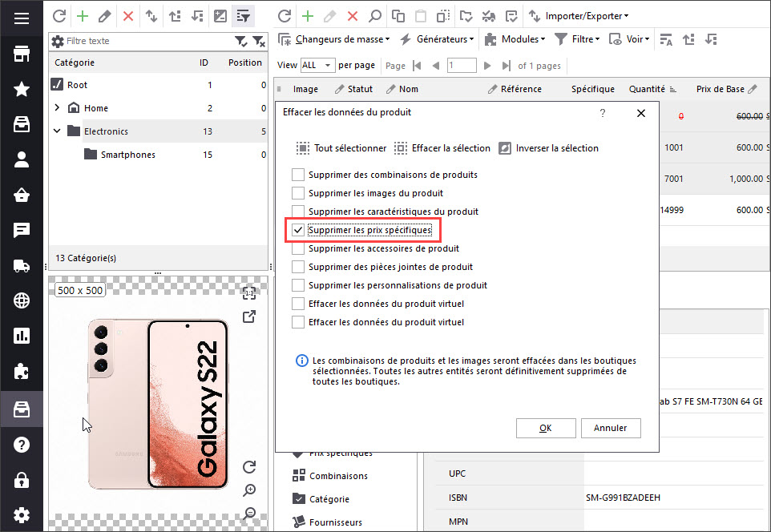Open the favorites star in the sidebar
The height and width of the screenshot is (532, 771).
coord(21,89)
